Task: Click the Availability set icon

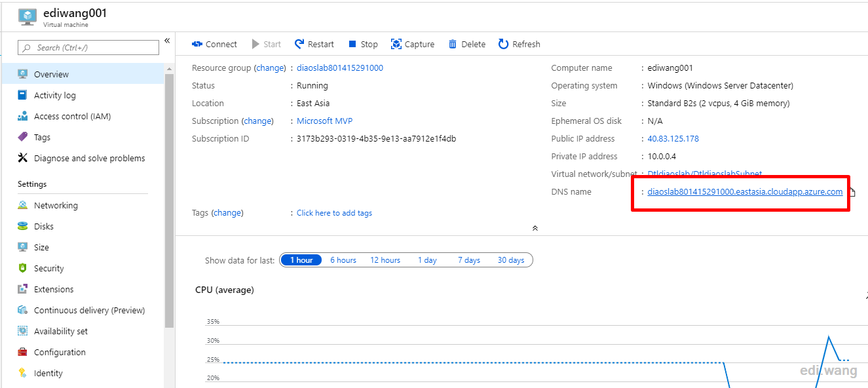Action: coord(23,331)
